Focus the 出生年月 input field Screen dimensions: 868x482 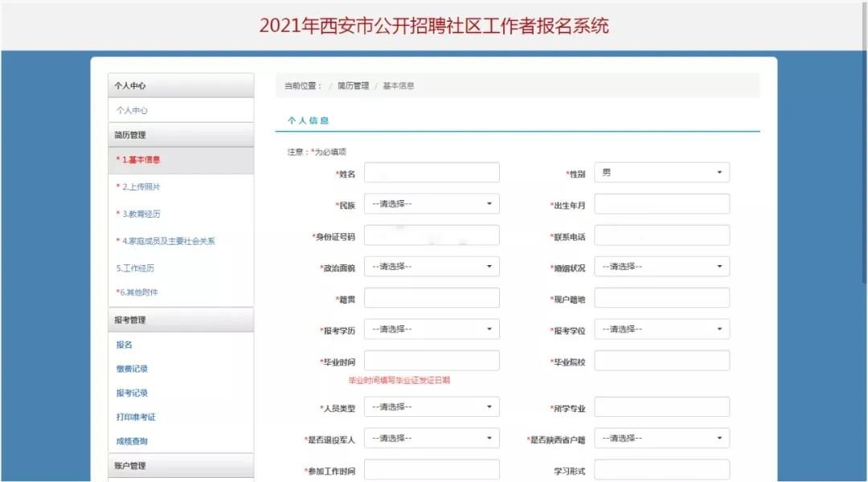[x=661, y=204]
